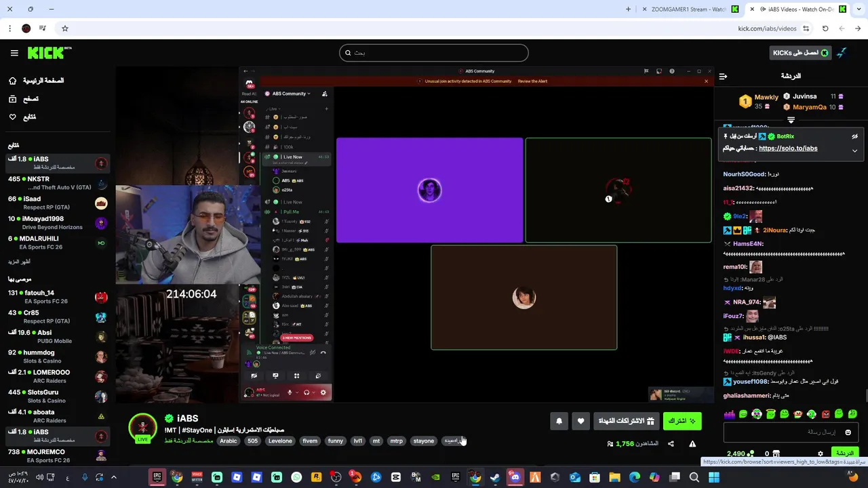Image resolution: width=868 pixels, height=488 pixels.
Task: Open a new browser tab
Action: pos(628,9)
